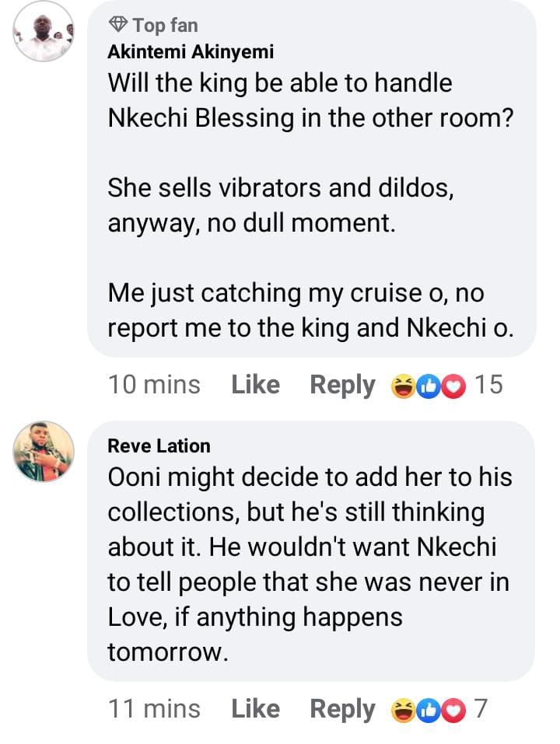Click blue thumbs-up reaction icon on Akintemi's comment

tap(428, 386)
